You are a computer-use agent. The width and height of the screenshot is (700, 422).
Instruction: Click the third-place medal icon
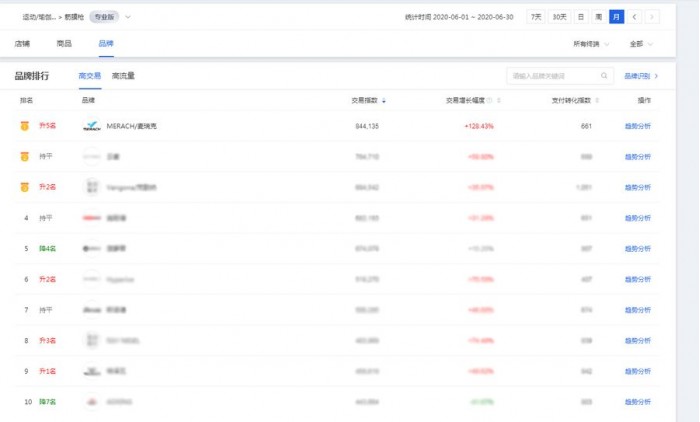point(25,187)
